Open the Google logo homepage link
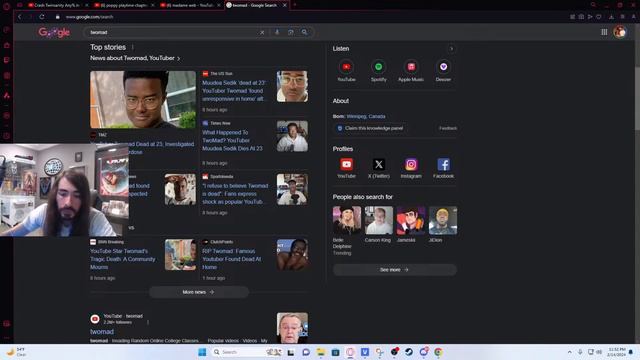This screenshot has height=360, width=640. coord(54,32)
